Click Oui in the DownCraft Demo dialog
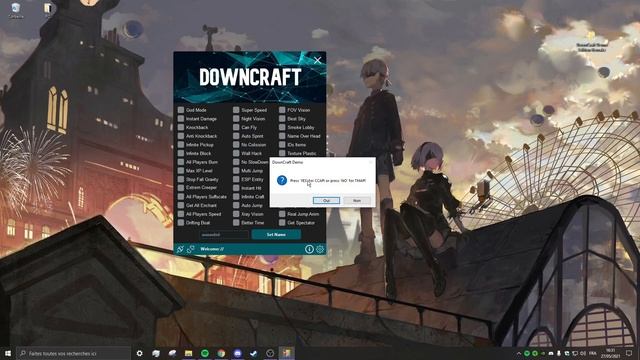The image size is (640, 360). 326,200
